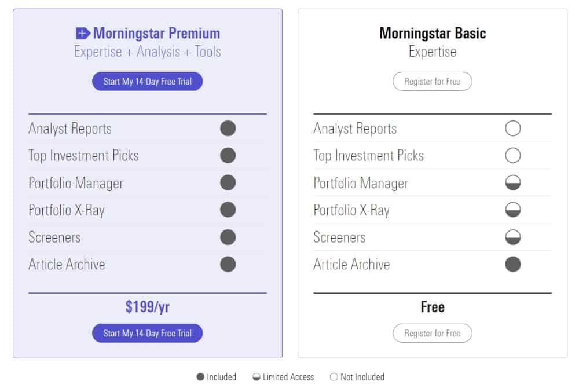Click the Morningstar Premium plus logo icon
Screen dimensions: 579x392
(x=83, y=33)
